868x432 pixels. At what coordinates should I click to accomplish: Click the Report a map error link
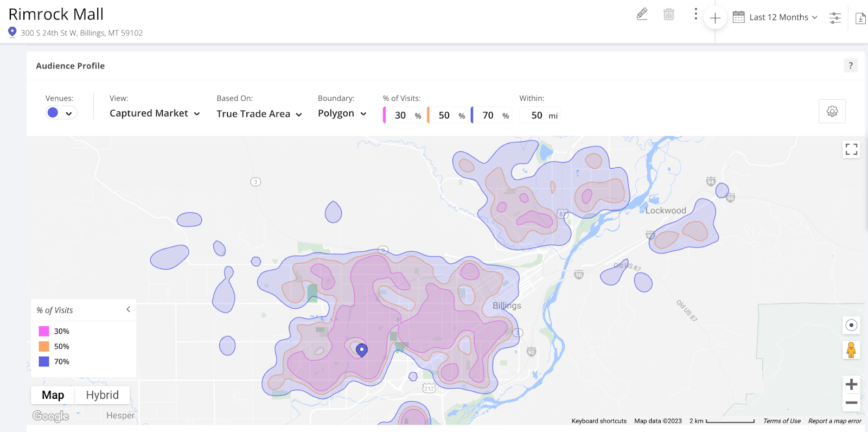coord(834,421)
